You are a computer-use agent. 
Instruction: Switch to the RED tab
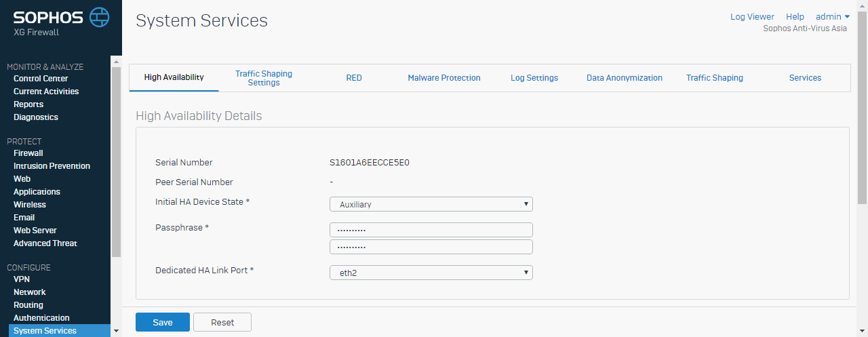354,78
